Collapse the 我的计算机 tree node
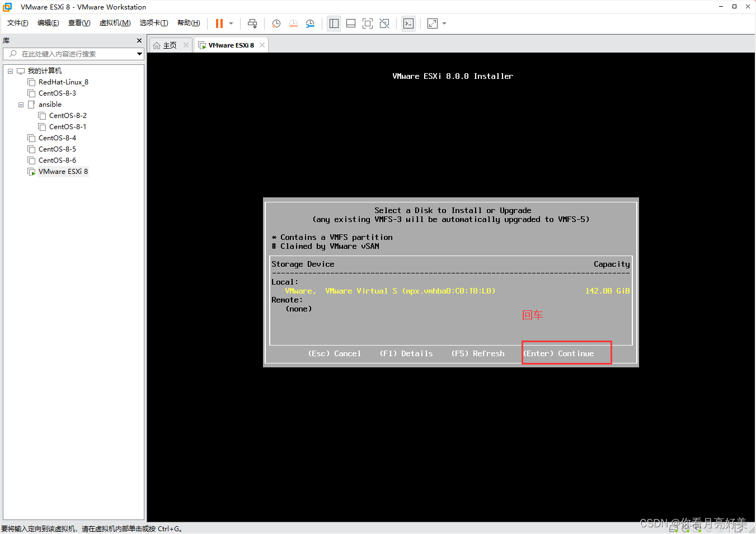The image size is (756, 534). (x=10, y=71)
